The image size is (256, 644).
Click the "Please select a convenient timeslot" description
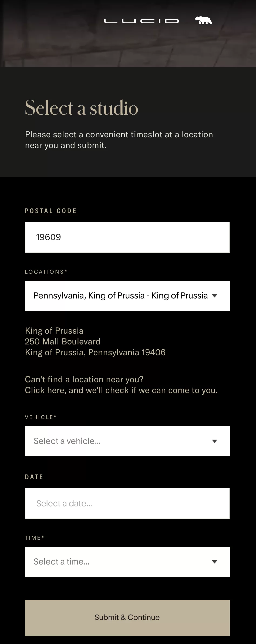click(x=119, y=140)
